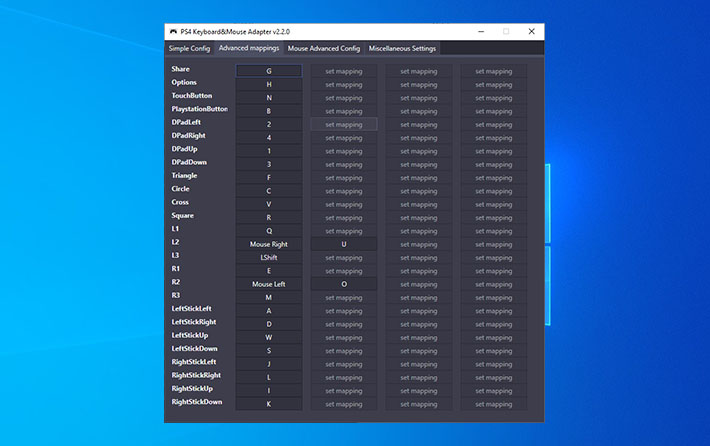Set fourth mapping for Square row
This screenshot has width=710, height=446.
coord(494,218)
